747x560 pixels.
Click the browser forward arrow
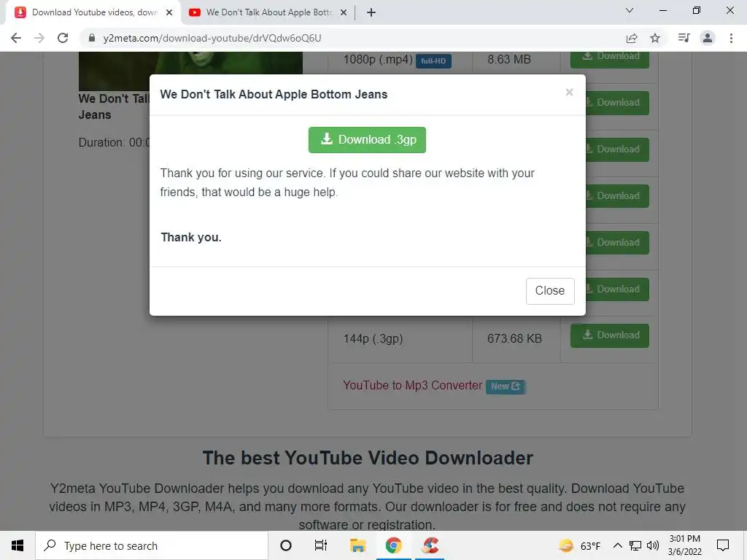tap(39, 38)
